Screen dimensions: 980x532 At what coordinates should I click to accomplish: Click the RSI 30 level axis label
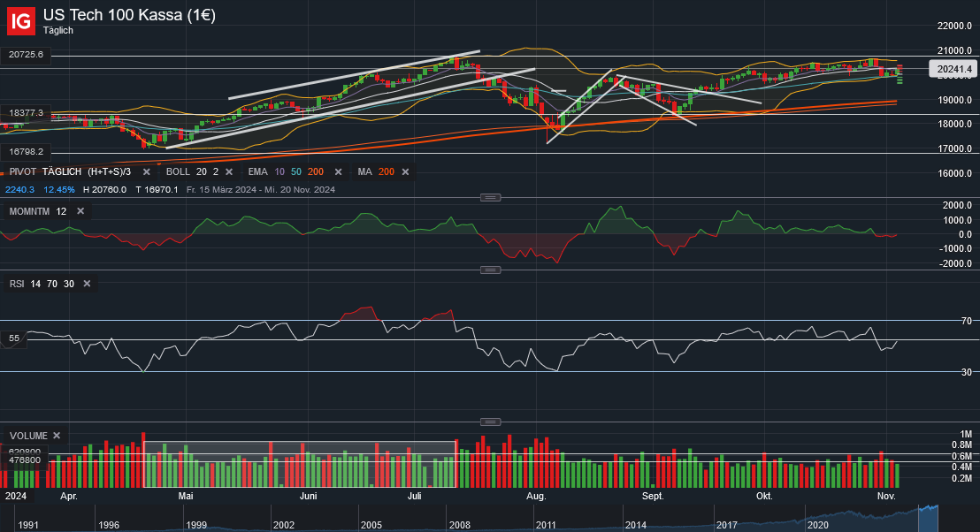coord(966,372)
